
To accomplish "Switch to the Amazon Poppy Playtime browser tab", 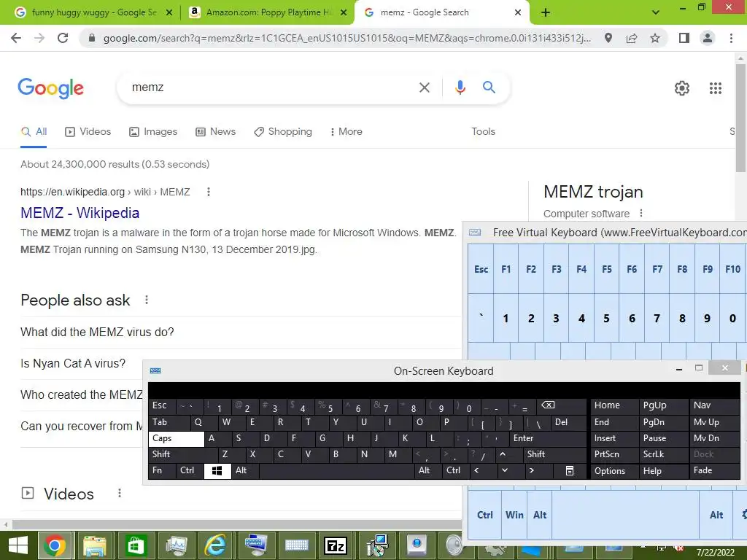I will tap(268, 12).
